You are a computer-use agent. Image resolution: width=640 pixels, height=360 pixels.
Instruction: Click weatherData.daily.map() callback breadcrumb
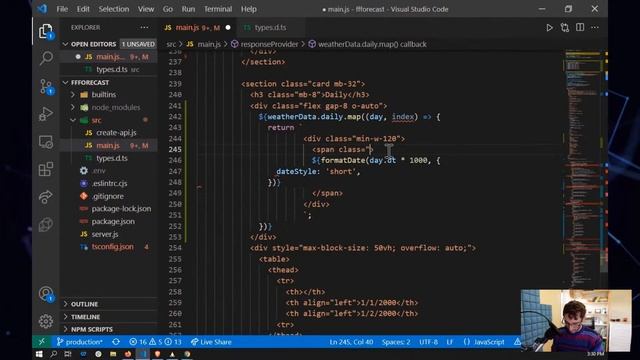pos(372,44)
